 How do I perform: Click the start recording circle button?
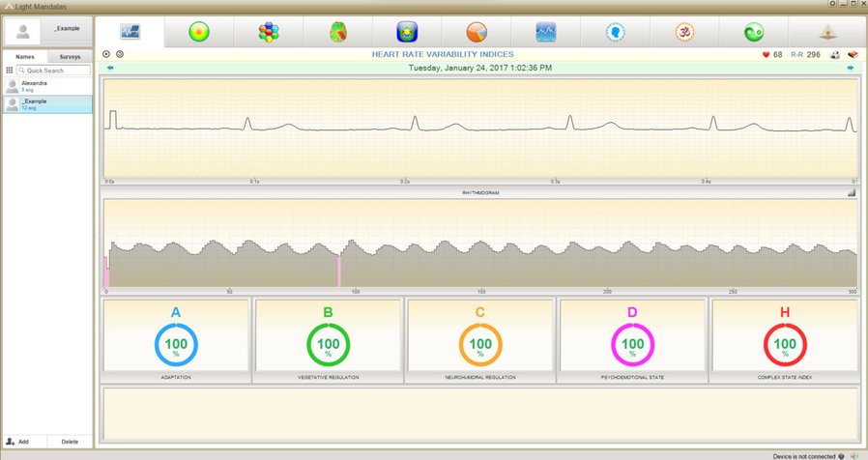click(x=107, y=54)
